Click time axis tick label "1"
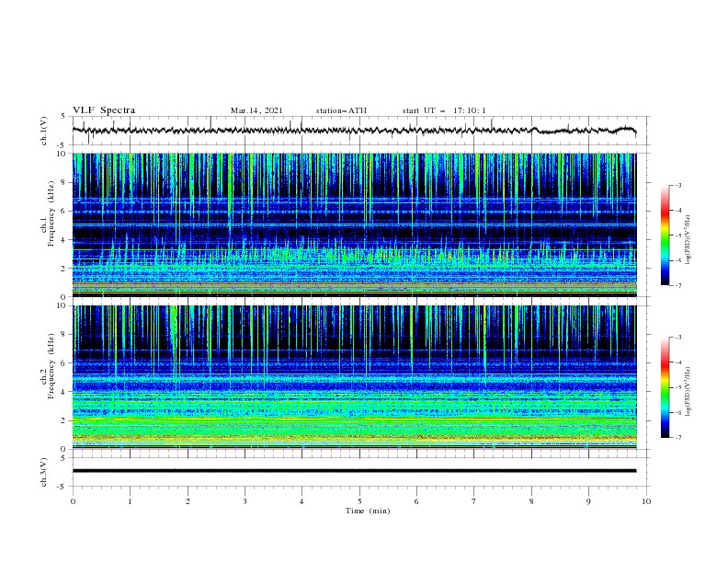Screen dimensions: 728x563 click(130, 501)
